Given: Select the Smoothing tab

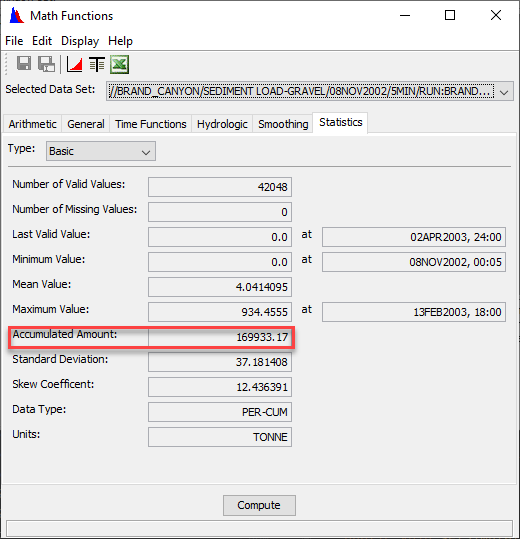Looking at the screenshot, I should 283,124.
